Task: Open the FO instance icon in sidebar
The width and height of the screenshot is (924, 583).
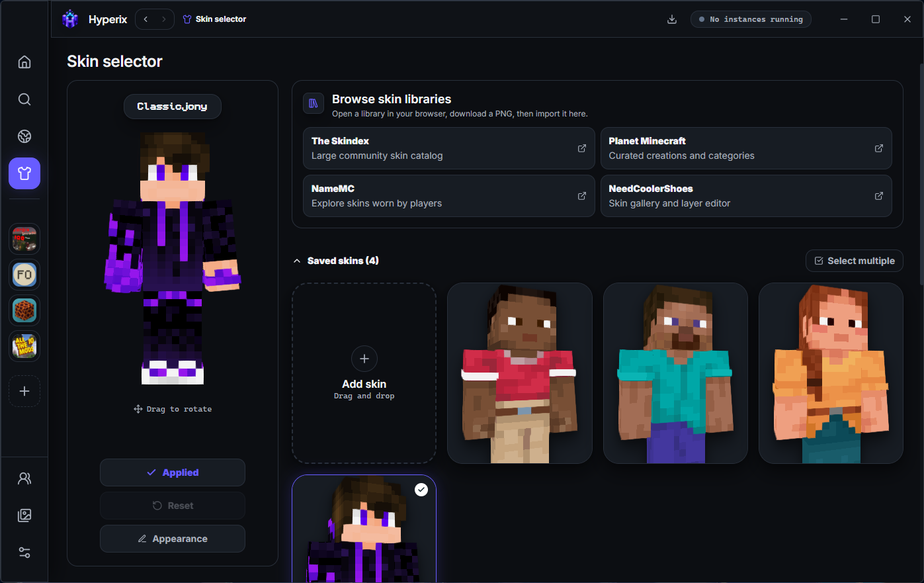Action: [24, 275]
